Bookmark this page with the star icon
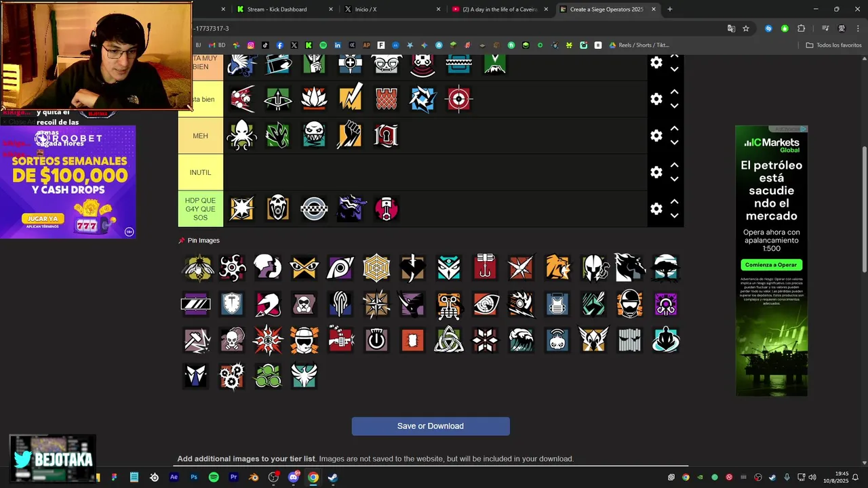Image resolution: width=868 pixels, height=488 pixels. (746, 28)
